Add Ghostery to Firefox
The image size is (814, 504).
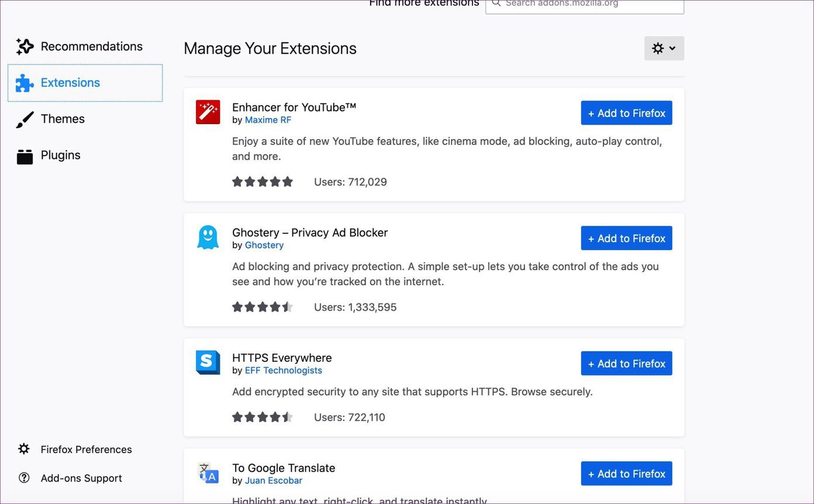tap(626, 238)
